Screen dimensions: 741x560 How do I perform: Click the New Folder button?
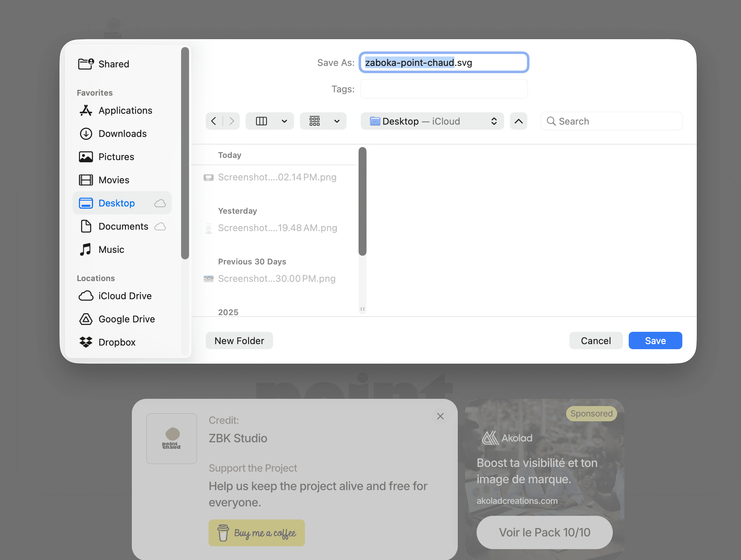click(x=239, y=340)
